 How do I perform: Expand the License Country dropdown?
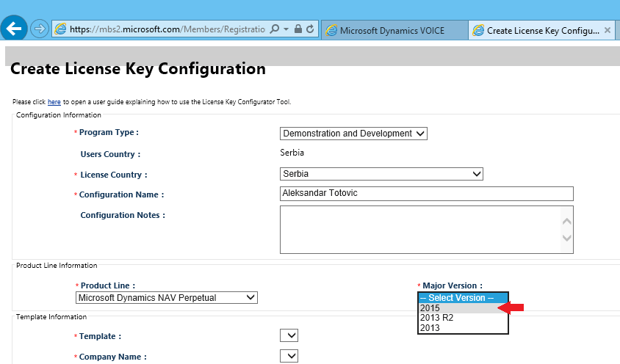(x=381, y=174)
